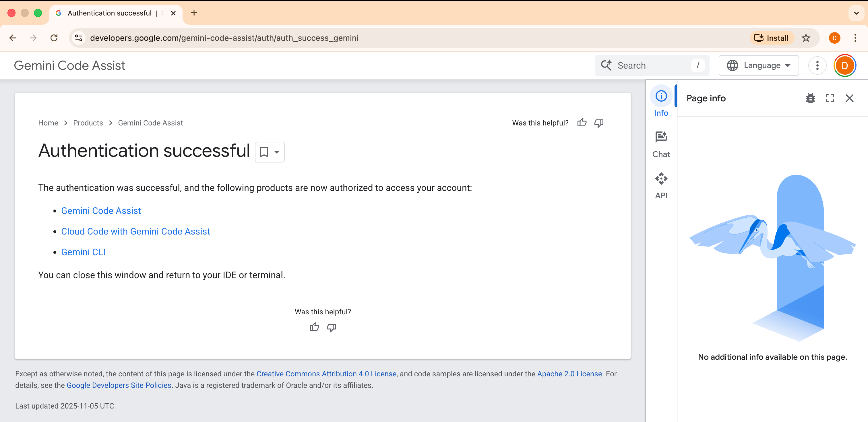Click the bottom thumbs up feedback icon
868x422 pixels.
point(314,327)
